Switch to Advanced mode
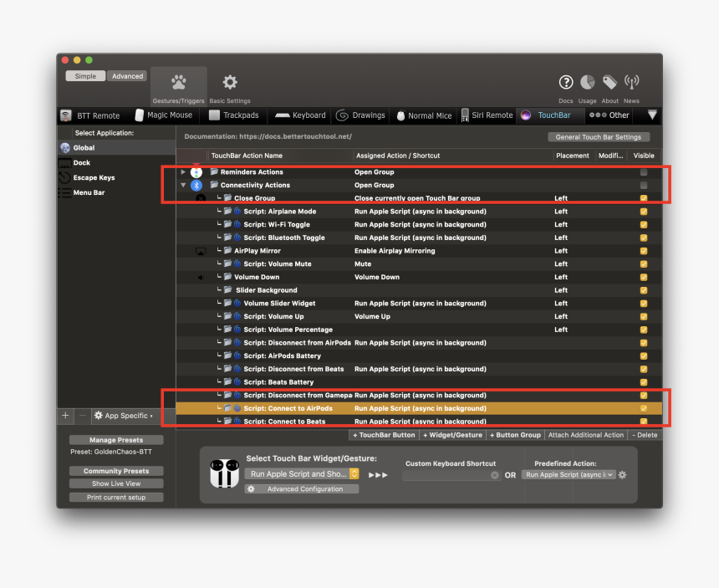The height and width of the screenshot is (588, 719). [x=127, y=76]
